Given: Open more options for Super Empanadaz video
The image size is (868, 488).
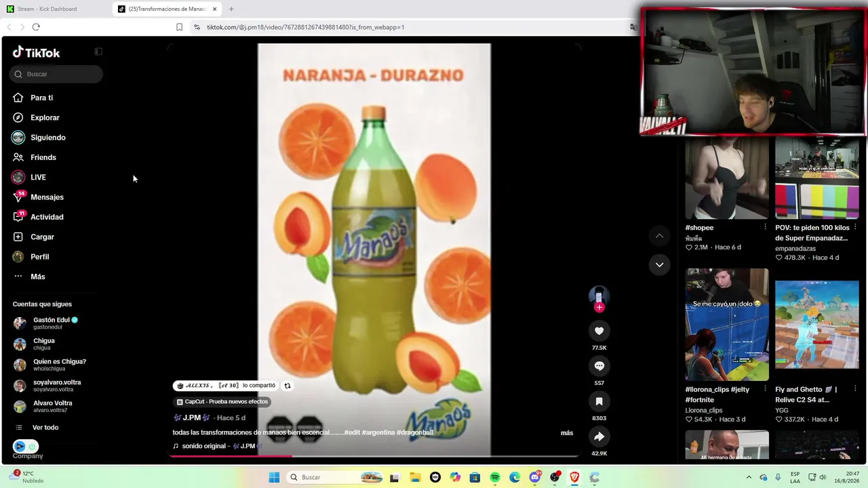Looking at the screenshot, I should 855,227.
